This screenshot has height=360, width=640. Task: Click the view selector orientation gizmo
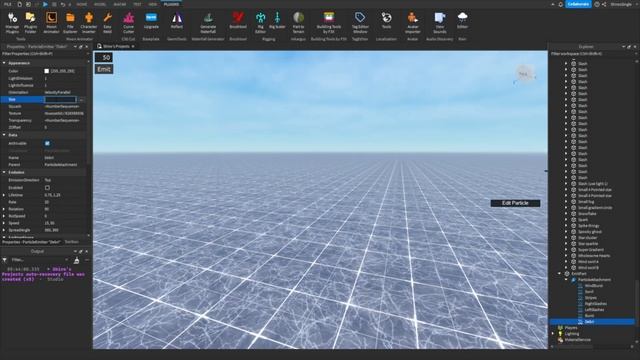524,74
